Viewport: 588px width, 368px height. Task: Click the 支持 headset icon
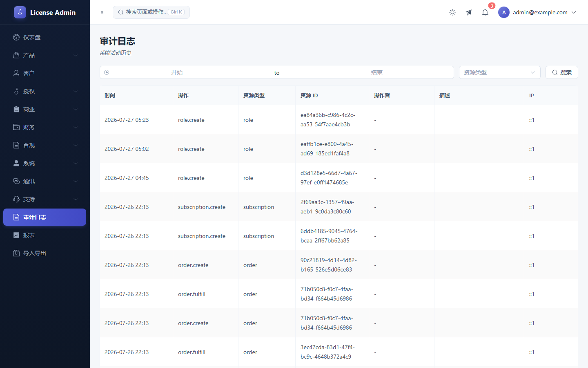click(x=16, y=199)
